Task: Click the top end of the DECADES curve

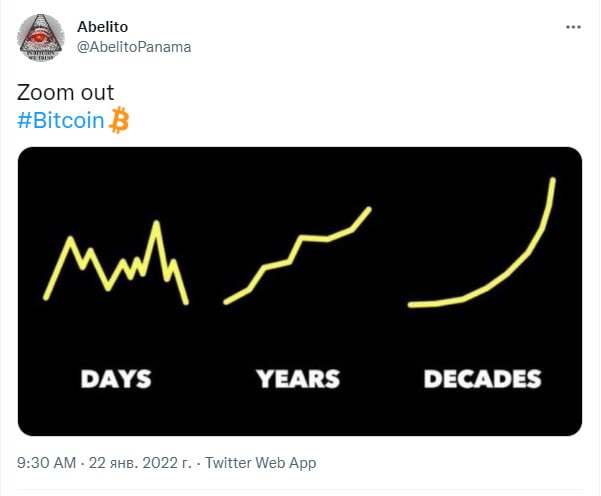Action: click(553, 181)
